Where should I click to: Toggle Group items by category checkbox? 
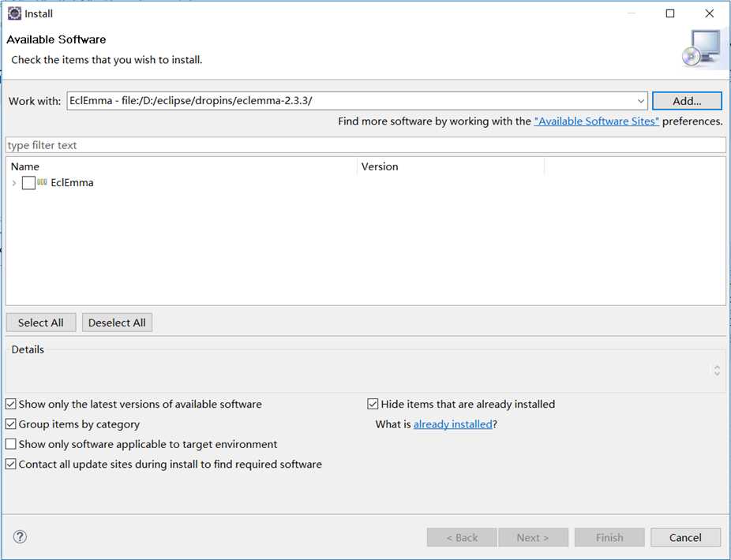pos(11,424)
